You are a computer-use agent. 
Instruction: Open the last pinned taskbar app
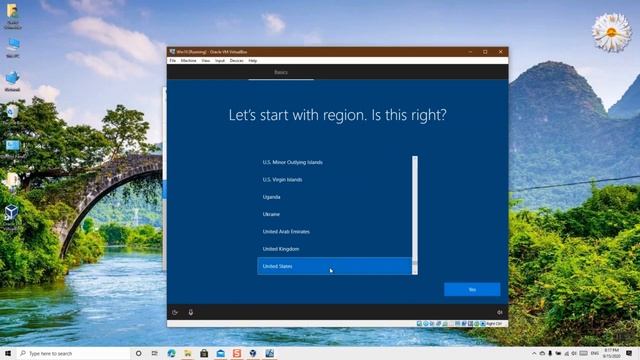pos(269,353)
